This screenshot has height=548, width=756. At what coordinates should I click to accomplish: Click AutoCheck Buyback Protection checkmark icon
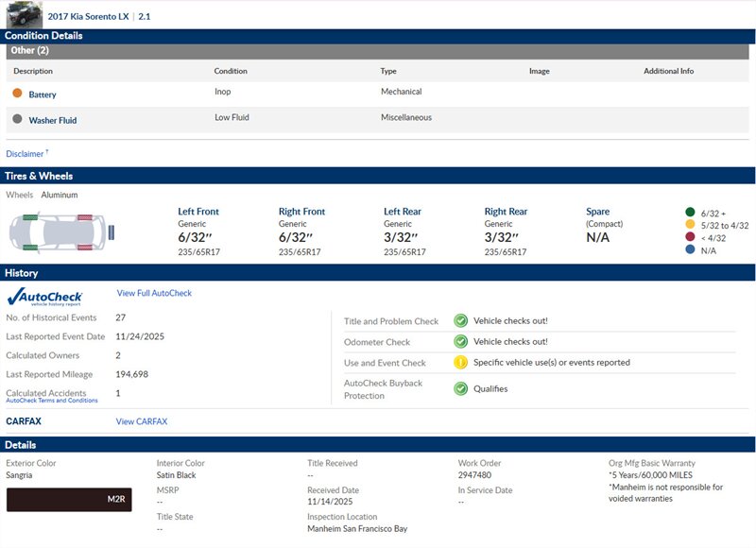(460, 388)
